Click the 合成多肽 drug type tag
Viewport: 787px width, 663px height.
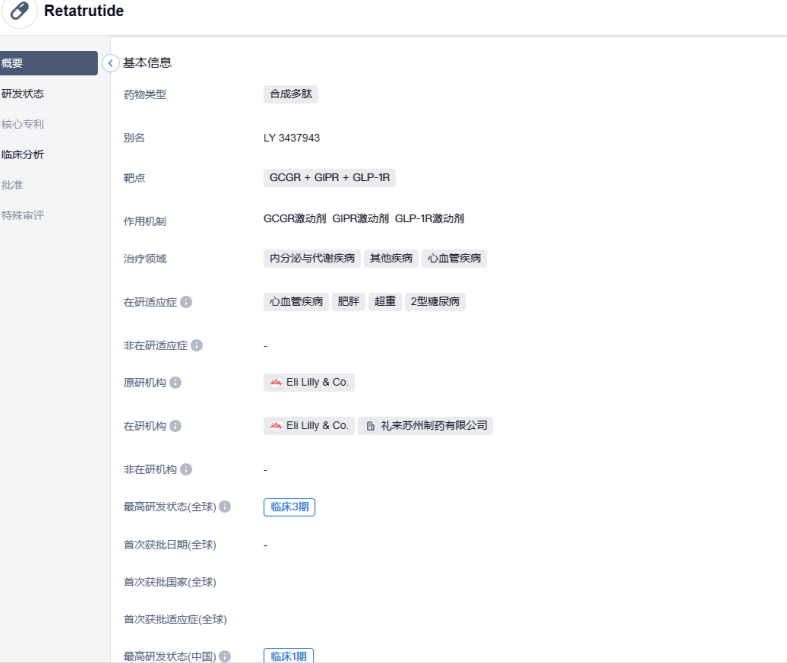coord(290,94)
